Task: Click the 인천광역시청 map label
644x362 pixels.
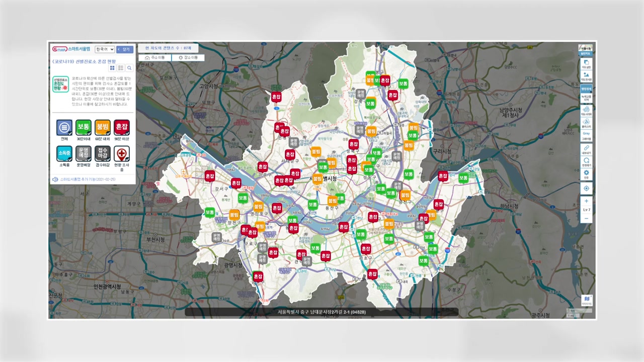Action: click(107, 287)
